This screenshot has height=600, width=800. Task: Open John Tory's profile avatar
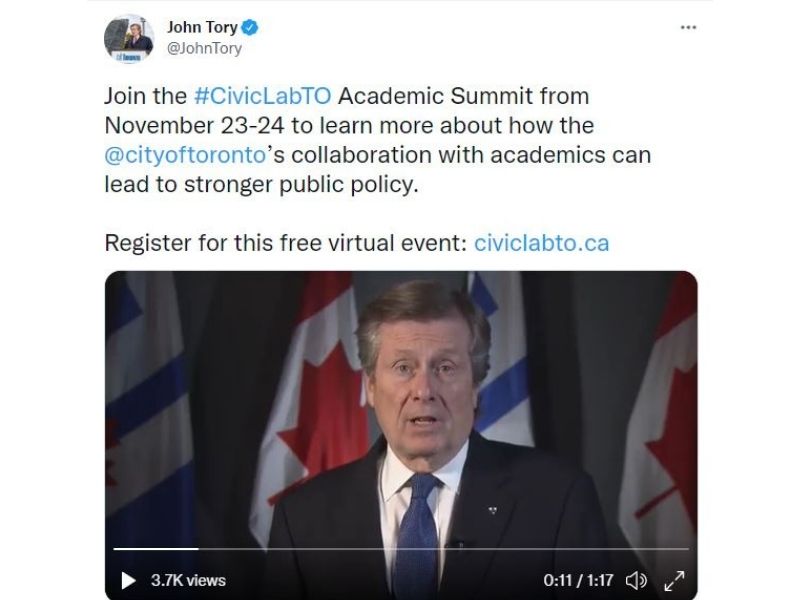click(129, 39)
